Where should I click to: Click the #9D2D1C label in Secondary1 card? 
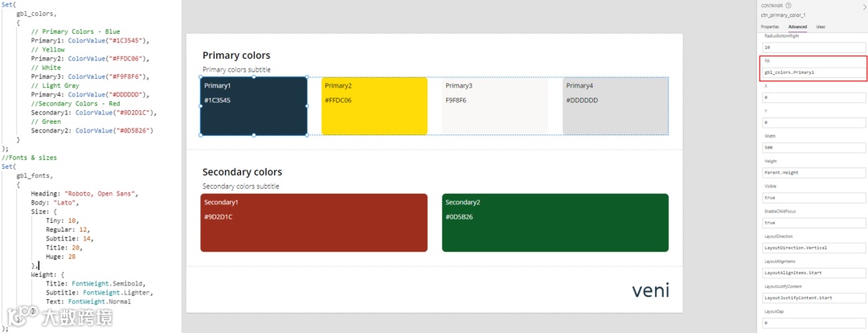[218, 216]
